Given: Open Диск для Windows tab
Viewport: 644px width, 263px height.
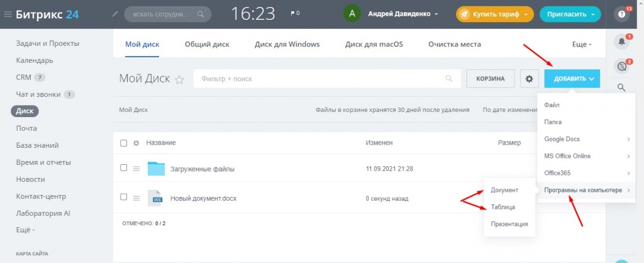Looking at the screenshot, I should [287, 44].
